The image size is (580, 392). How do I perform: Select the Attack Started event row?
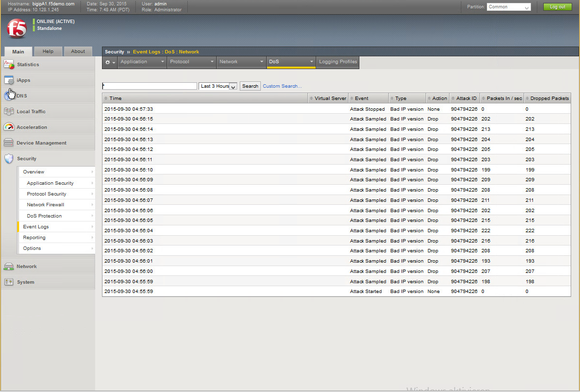pos(336,292)
